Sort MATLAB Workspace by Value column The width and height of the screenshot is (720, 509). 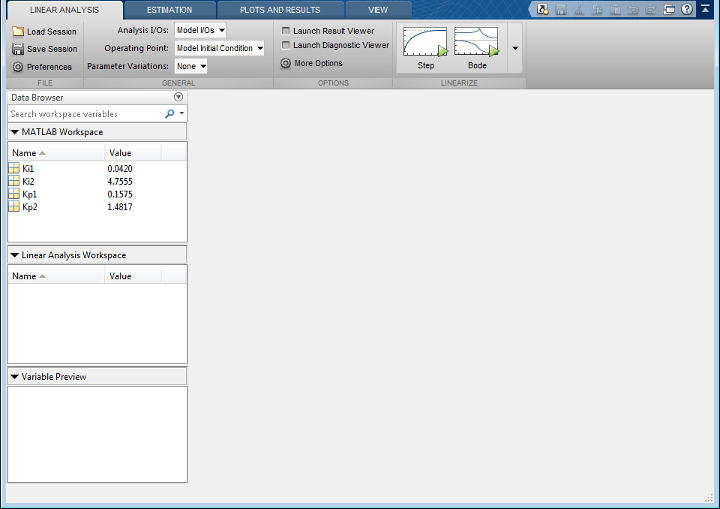133,153
